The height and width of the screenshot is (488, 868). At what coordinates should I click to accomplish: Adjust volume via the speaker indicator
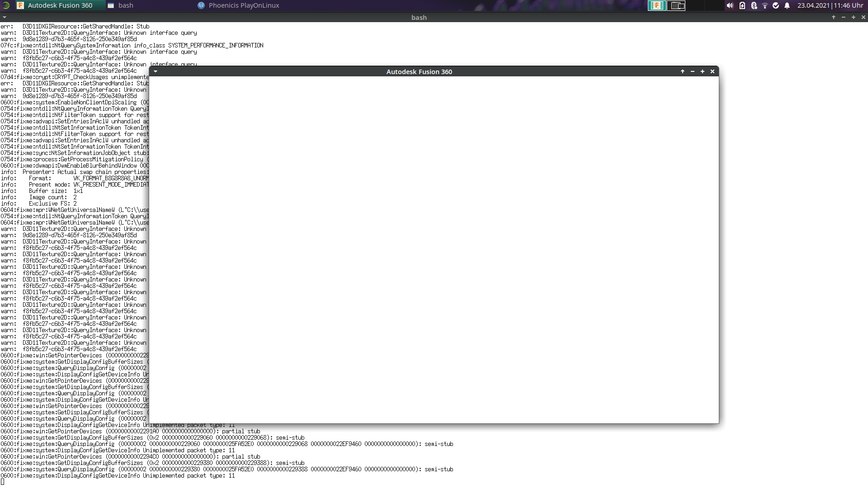tap(729, 5)
